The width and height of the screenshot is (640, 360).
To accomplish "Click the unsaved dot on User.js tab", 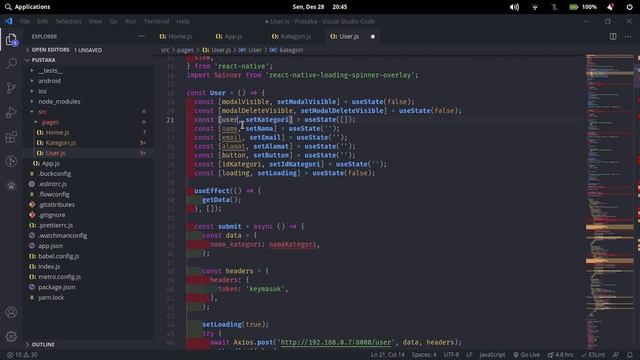I will [x=373, y=36].
